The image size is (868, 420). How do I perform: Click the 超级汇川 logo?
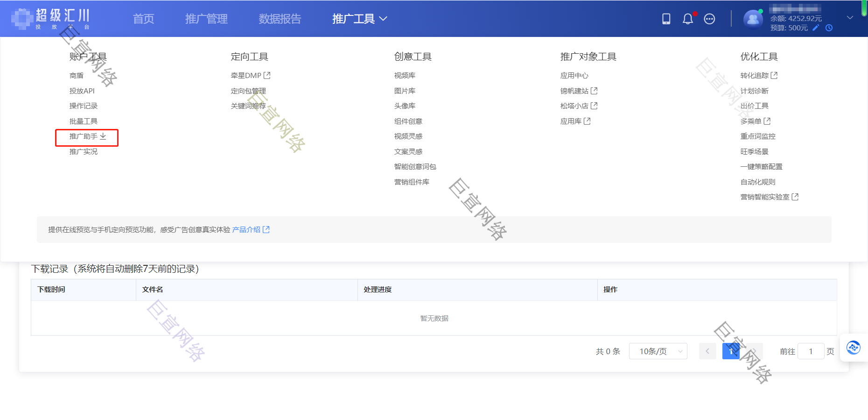click(x=50, y=19)
